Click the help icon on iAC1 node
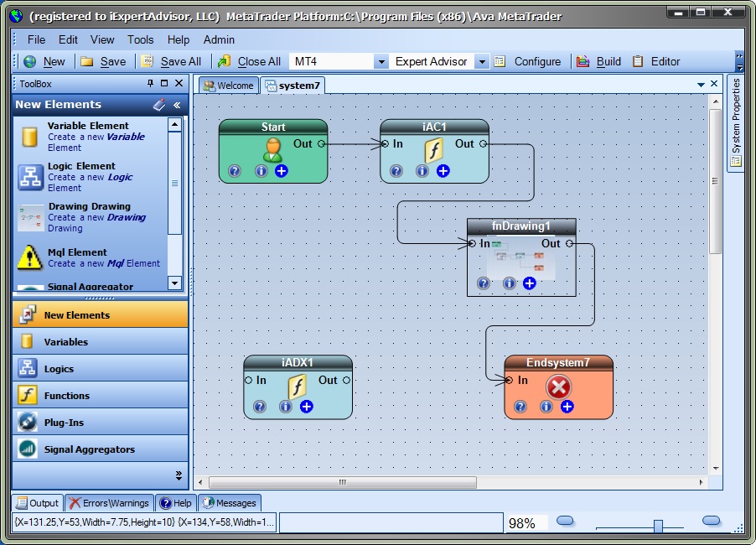Viewport: 756px width, 545px height. (x=396, y=171)
